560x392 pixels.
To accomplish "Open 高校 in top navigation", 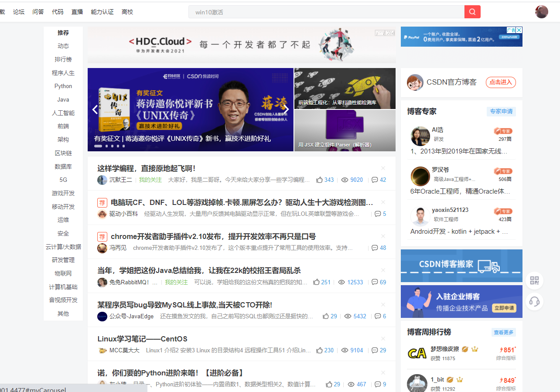I will [x=127, y=12].
